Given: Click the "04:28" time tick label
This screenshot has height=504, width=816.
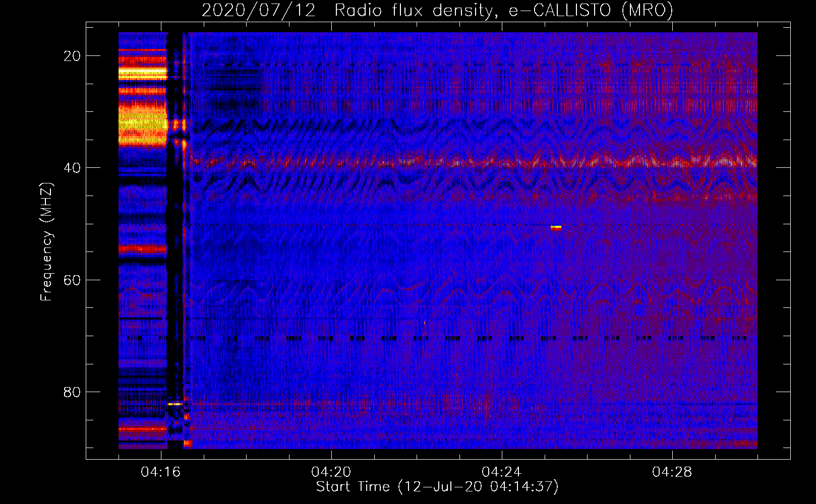Looking at the screenshot, I should pyautogui.click(x=672, y=472).
